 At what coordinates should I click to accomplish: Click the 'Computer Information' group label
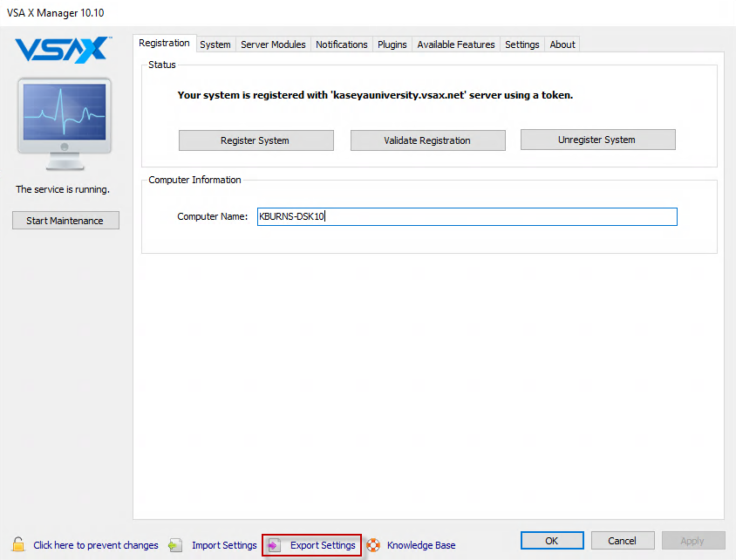(x=194, y=180)
